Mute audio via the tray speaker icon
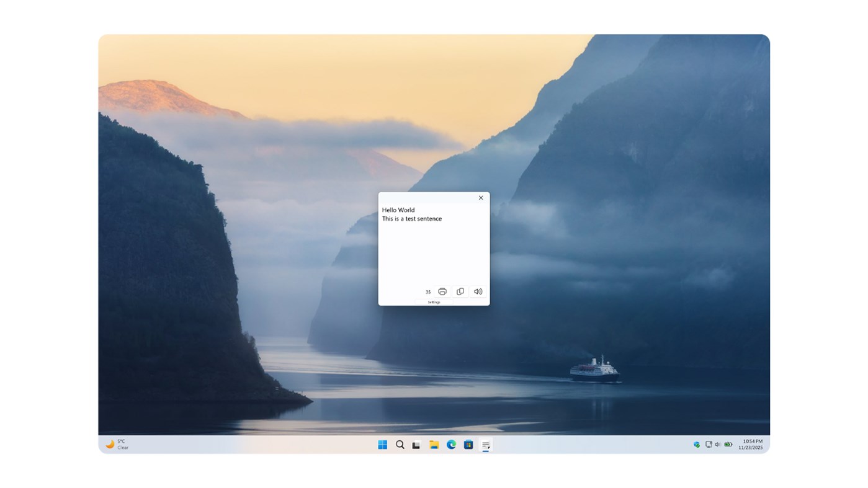868x488 pixels. (717, 444)
